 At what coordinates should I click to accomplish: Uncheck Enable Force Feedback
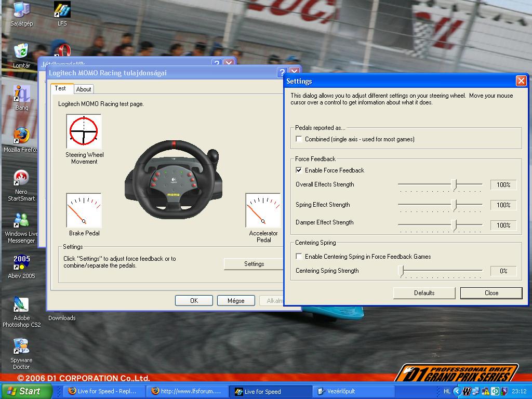pos(299,170)
